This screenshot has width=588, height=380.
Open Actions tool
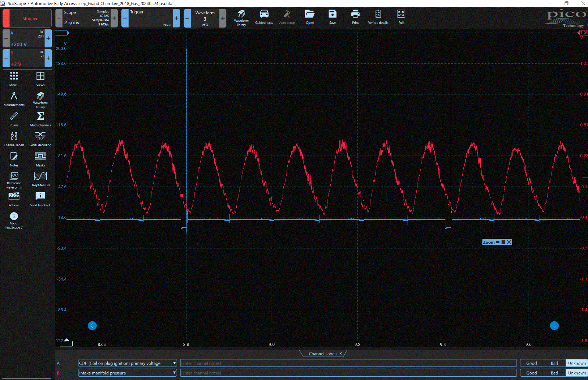point(14,199)
